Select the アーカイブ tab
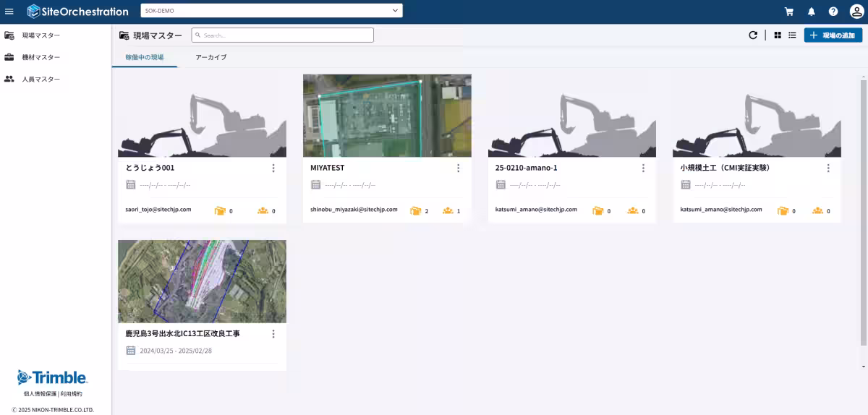Viewport: 868px width, 415px height. [x=210, y=57]
